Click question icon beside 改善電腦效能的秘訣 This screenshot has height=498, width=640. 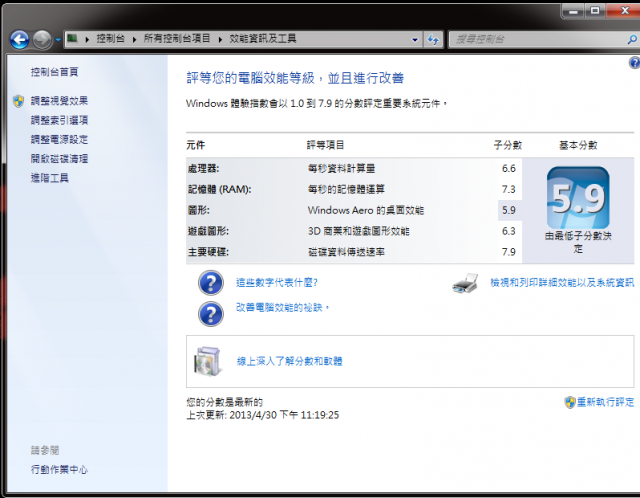(211, 314)
